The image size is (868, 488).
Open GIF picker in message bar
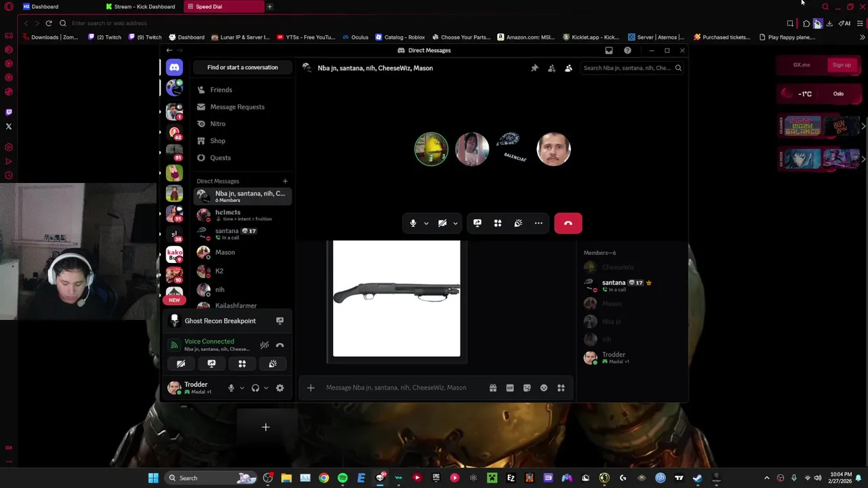pos(510,388)
